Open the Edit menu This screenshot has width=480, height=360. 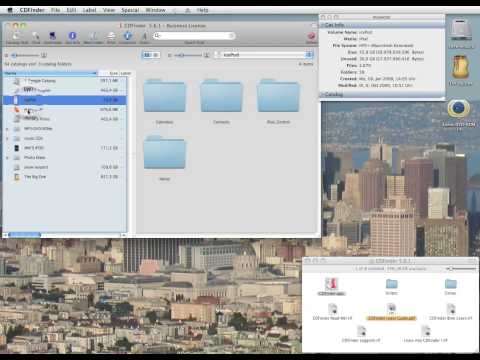click(71, 10)
